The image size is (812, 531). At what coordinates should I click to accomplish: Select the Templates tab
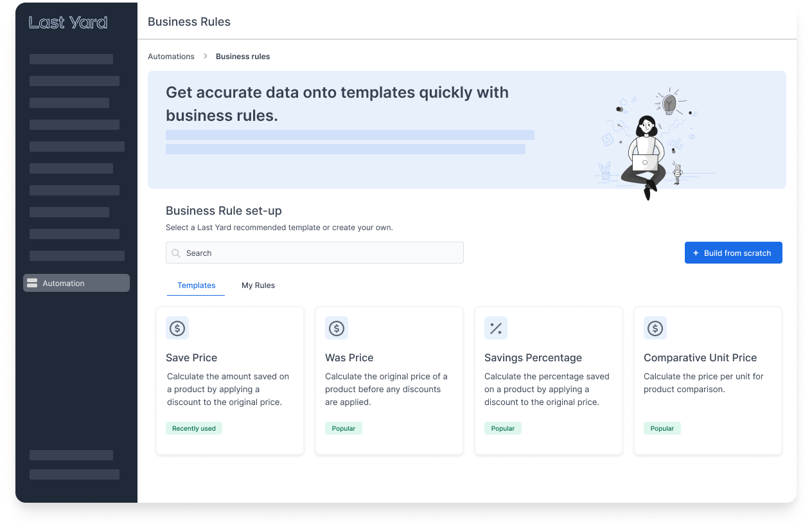[196, 285]
